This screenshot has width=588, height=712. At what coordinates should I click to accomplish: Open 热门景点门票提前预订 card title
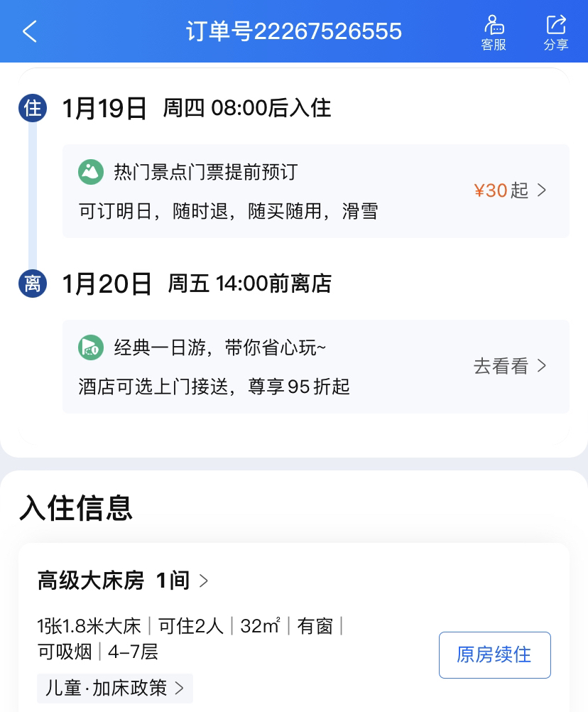tap(205, 172)
